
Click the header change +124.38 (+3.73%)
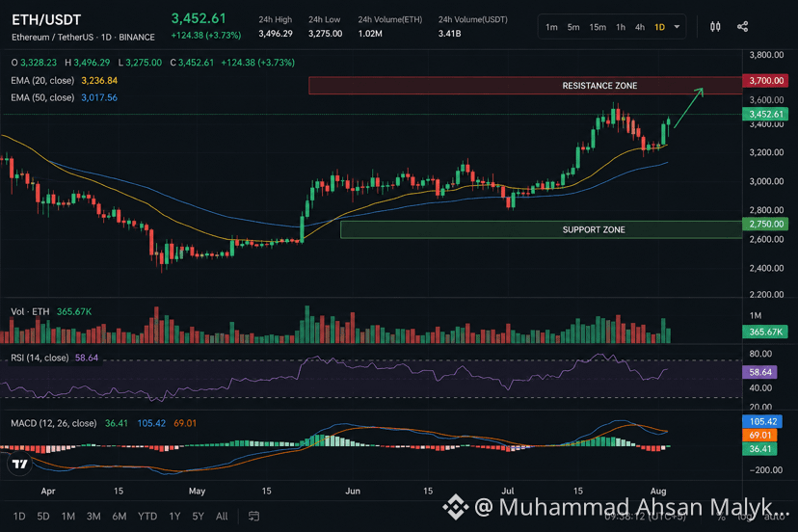pos(206,36)
